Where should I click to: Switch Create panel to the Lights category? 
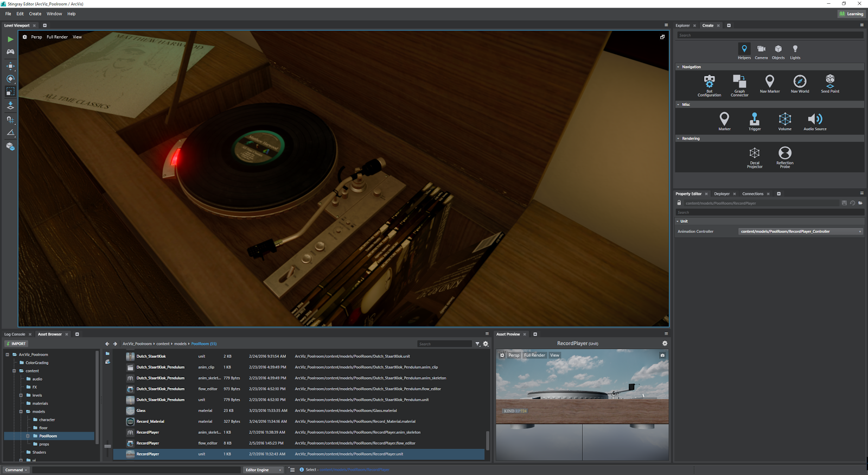[x=795, y=52]
